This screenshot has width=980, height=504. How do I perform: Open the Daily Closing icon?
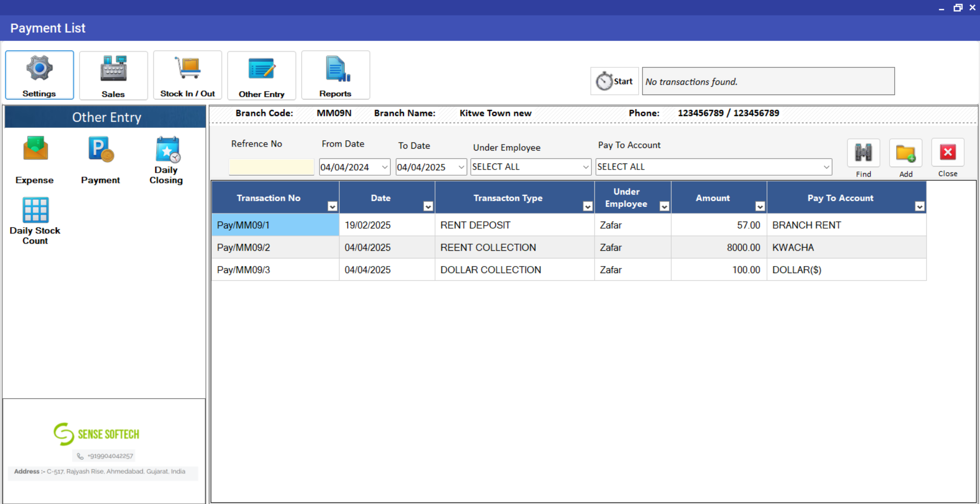(x=166, y=160)
